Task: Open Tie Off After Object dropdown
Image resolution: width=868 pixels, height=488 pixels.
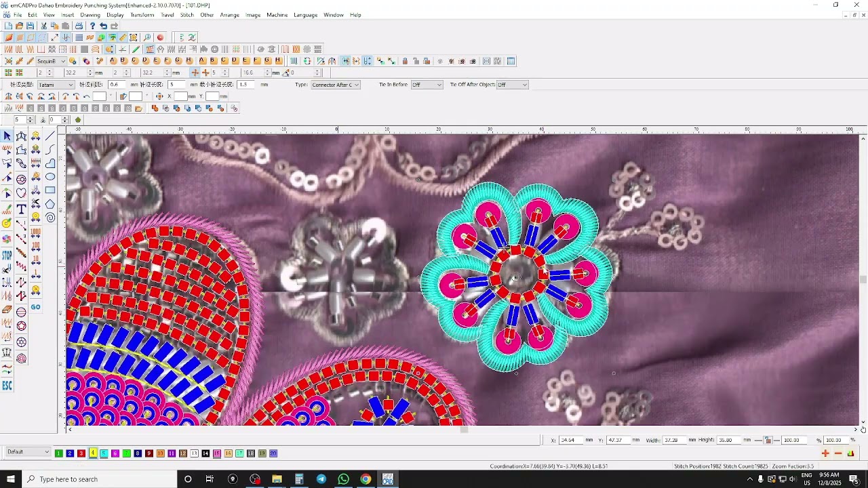Action: click(x=512, y=85)
